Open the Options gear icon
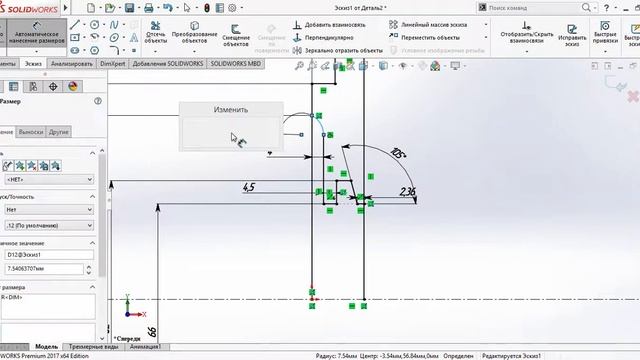640x360 pixels. coord(232,8)
